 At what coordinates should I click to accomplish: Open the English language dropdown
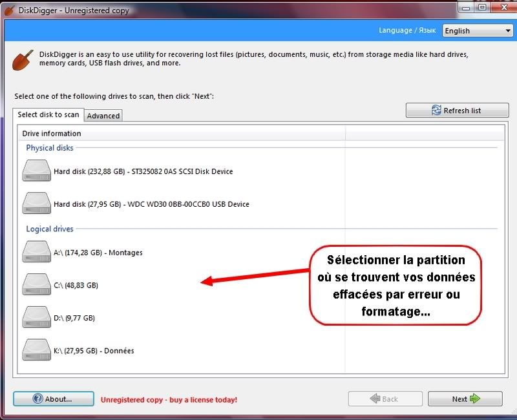pos(478,30)
